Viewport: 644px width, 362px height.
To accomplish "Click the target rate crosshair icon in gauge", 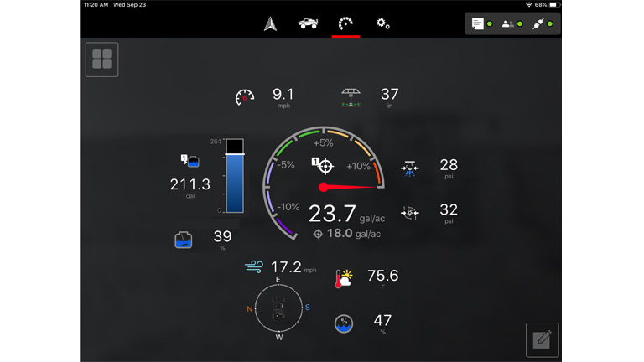I will click(x=324, y=165).
